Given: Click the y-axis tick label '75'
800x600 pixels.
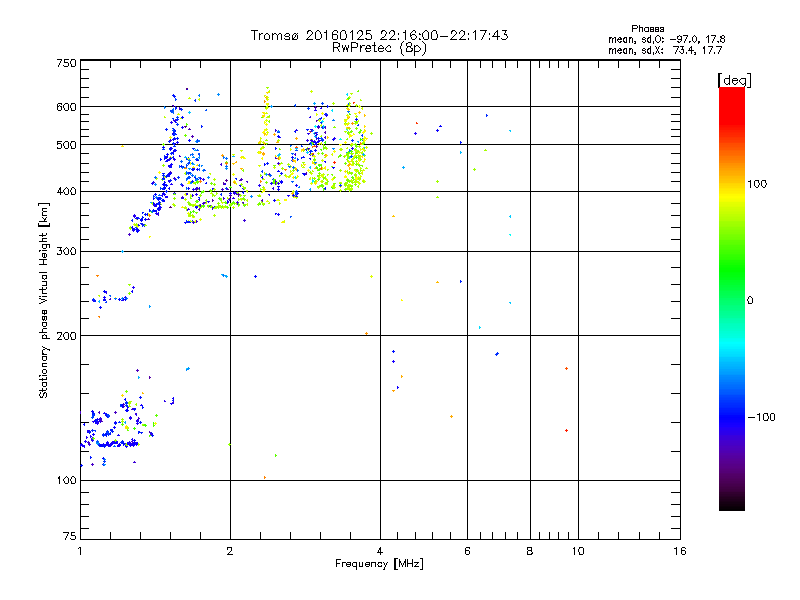Looking at the screenshot, I should click(70, 536).
